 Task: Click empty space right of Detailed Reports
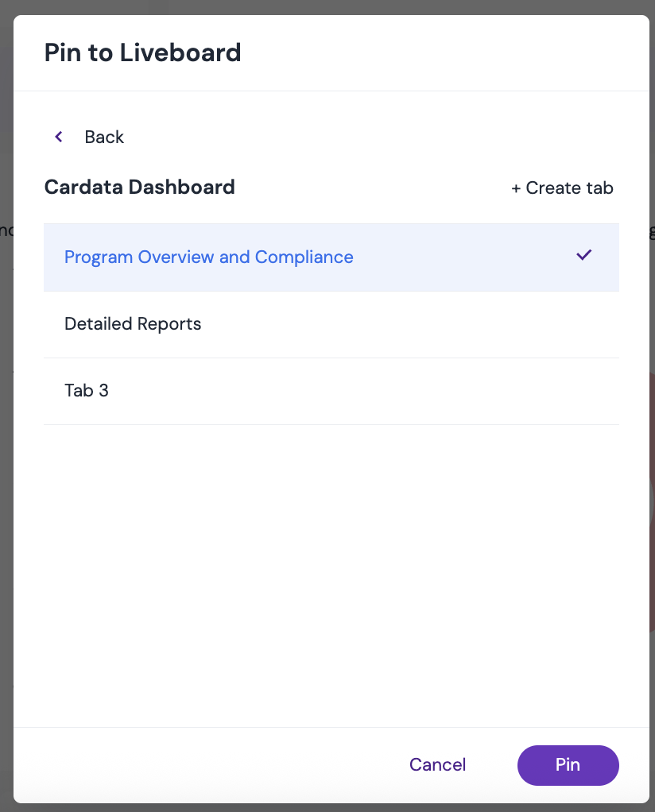(x=409, y=325)
